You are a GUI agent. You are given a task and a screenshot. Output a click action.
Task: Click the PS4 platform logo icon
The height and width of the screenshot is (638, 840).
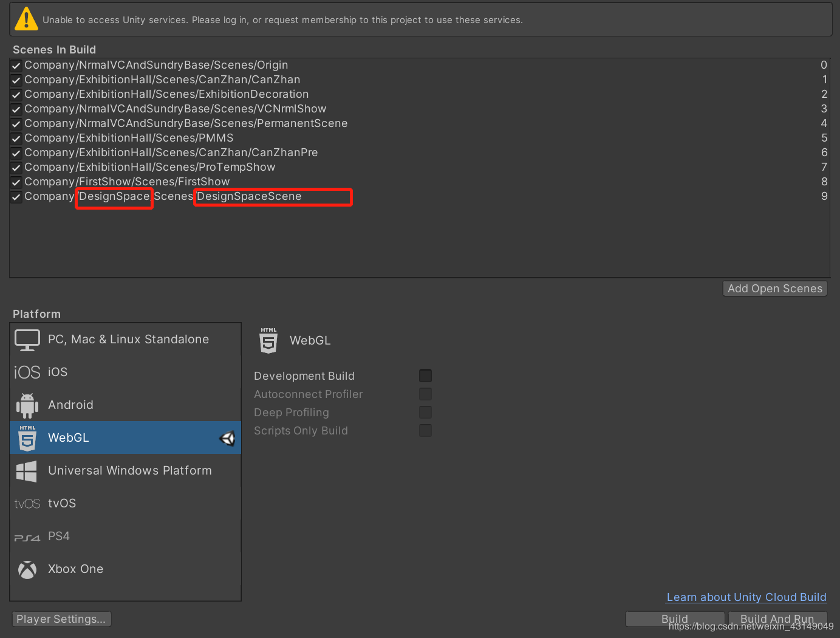click(27, 537)
